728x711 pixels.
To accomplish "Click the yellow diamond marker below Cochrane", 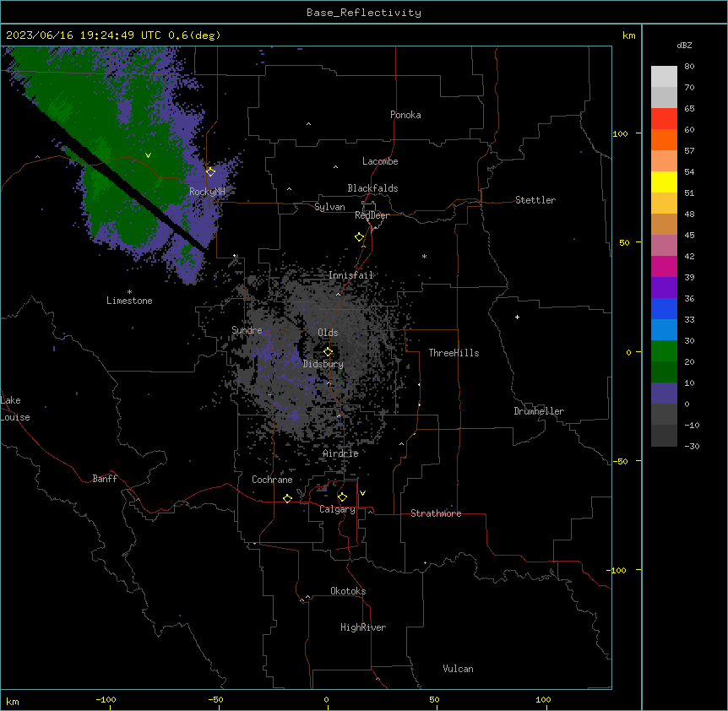I will click(x=287, y=498).
